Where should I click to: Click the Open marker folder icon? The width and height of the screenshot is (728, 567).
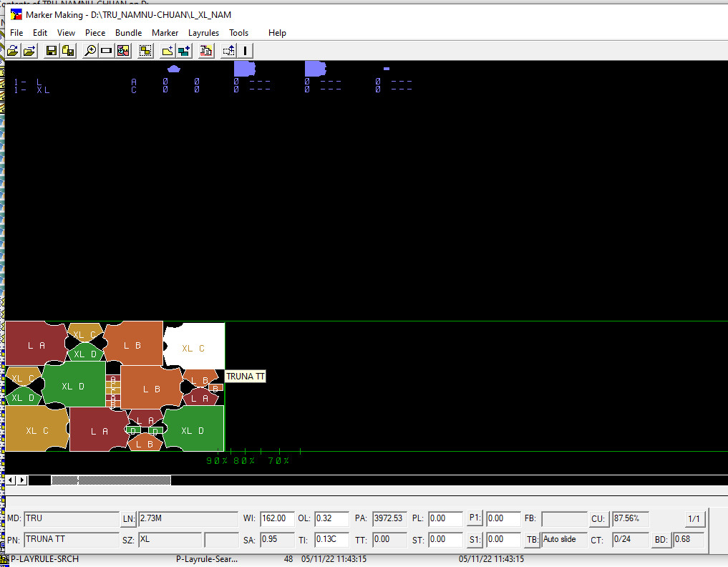click(12, 51)
